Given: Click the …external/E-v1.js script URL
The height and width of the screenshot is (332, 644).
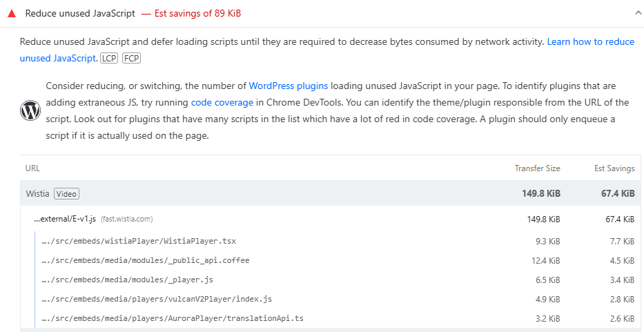Looking at the screenshot, I should click(65, 219).
